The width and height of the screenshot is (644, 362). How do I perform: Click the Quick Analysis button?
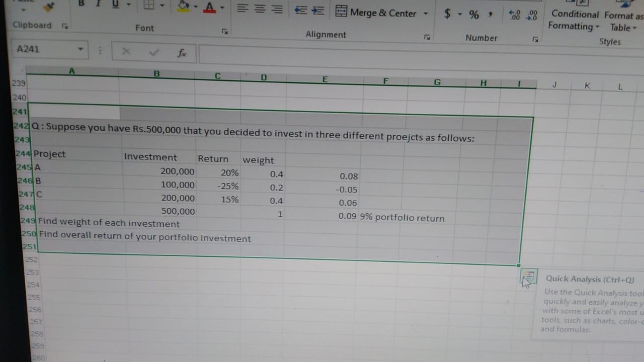(x=528, y=277)
